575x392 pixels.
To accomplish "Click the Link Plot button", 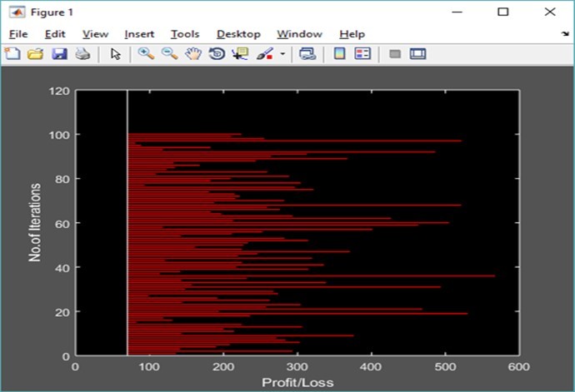I will coord(307,54).
